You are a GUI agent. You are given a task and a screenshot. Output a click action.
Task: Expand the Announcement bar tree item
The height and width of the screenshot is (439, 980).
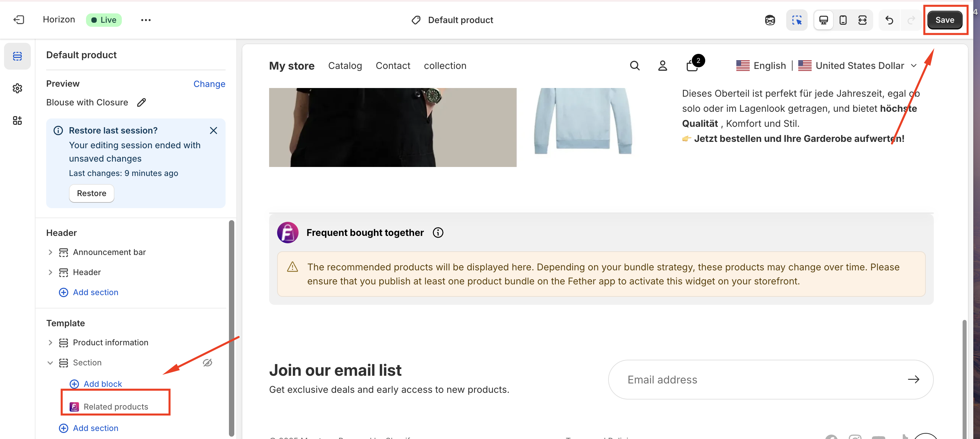(x=50, y=252)
